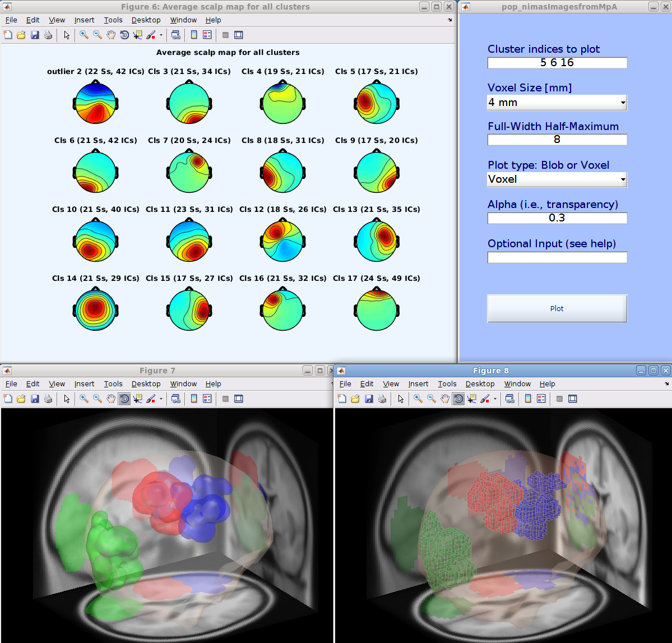
Task: Click Insert Legend icon in Figure 8 toolbar
Action: 541,399
